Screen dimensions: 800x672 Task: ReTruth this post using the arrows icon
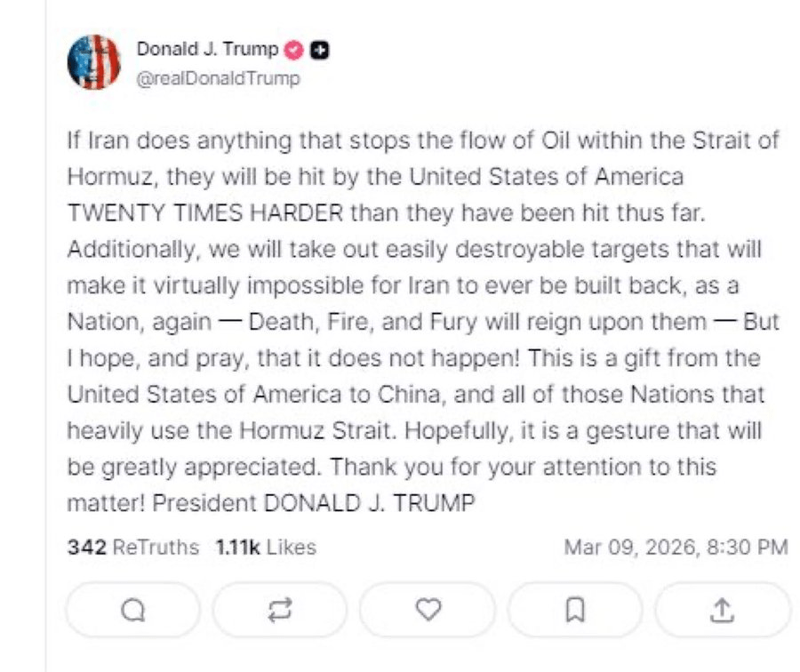[x=280, y=610]
